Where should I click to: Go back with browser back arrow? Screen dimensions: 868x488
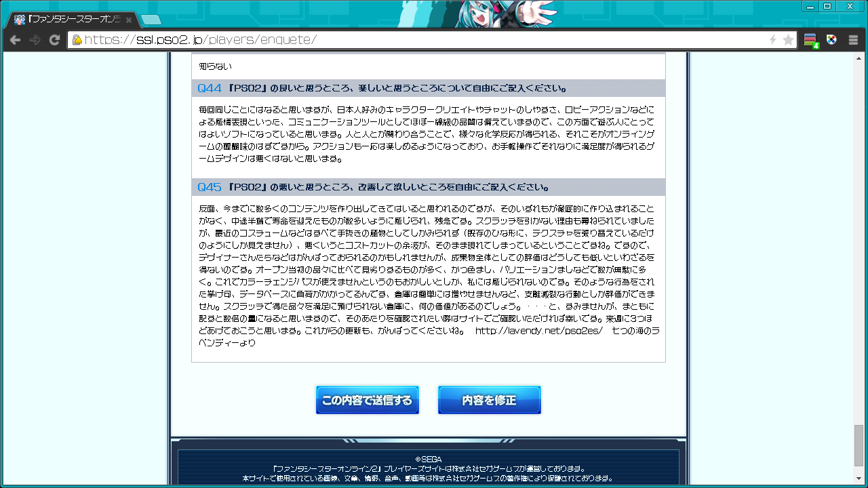click(x=15, y=40)
